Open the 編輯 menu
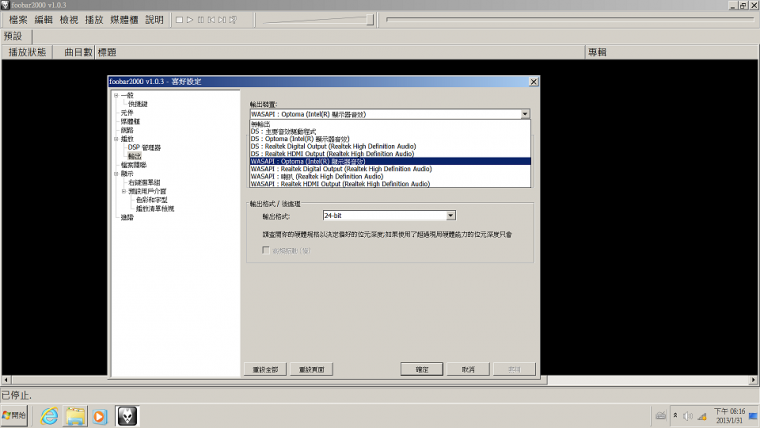 (44, 20)
